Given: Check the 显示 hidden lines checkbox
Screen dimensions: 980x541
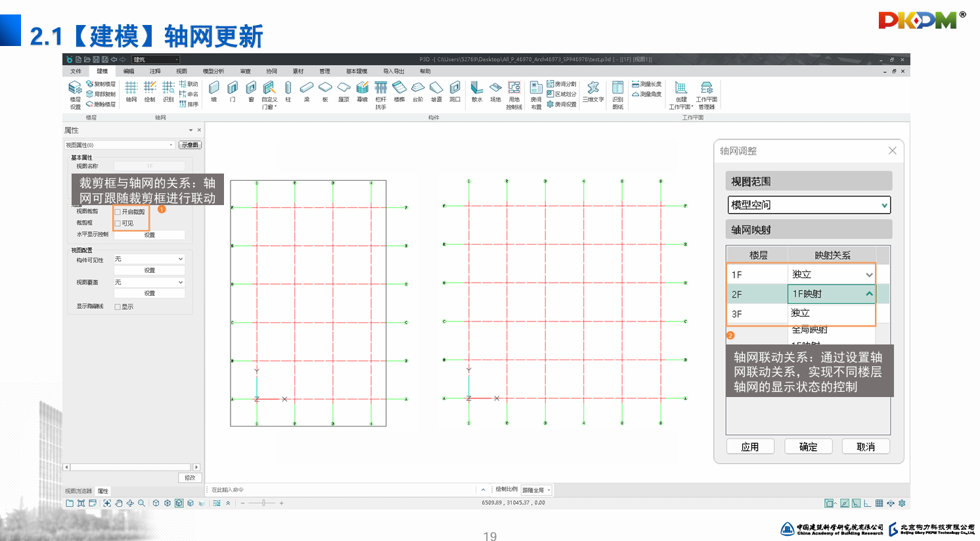Looking at the screenshot, I should coord(118,307).
